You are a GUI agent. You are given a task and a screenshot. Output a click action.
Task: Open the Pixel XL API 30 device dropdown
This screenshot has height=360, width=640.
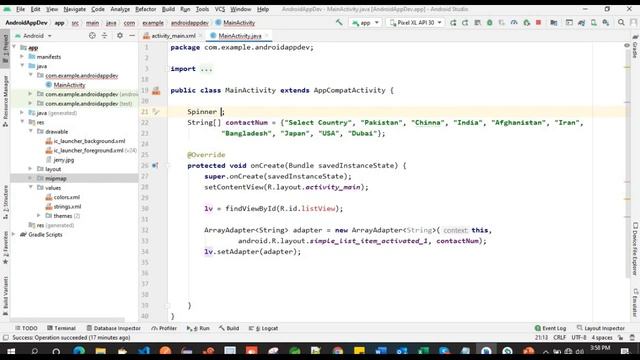416,23
